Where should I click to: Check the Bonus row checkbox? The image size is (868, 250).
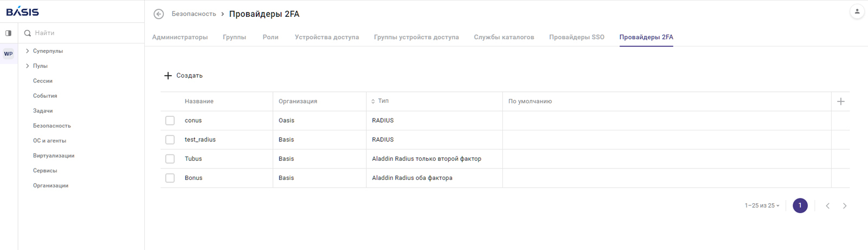click(x=170, y=178)
